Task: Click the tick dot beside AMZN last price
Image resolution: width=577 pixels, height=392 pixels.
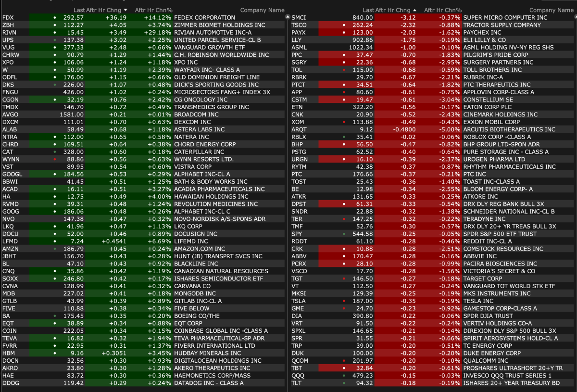Action: 55,249
